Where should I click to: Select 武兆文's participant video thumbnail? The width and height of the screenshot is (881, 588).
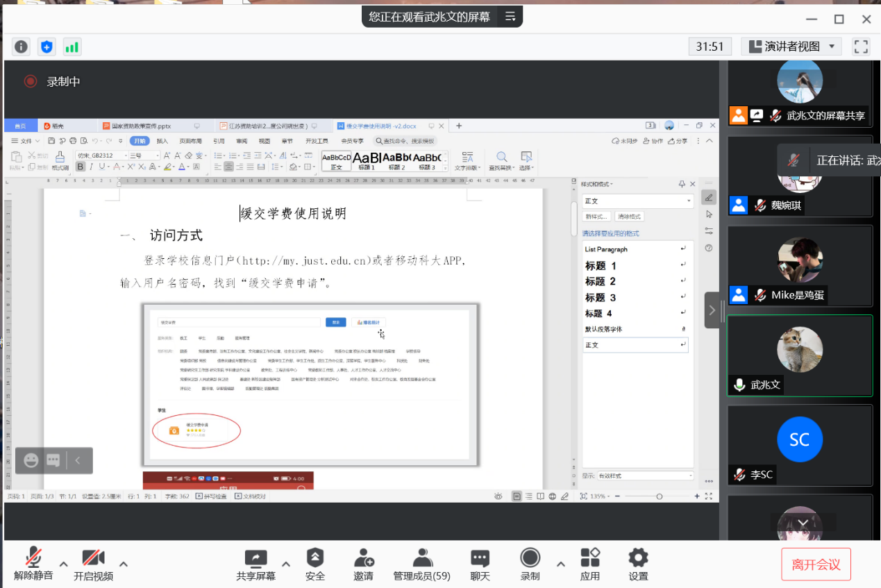tap(799, 355)
